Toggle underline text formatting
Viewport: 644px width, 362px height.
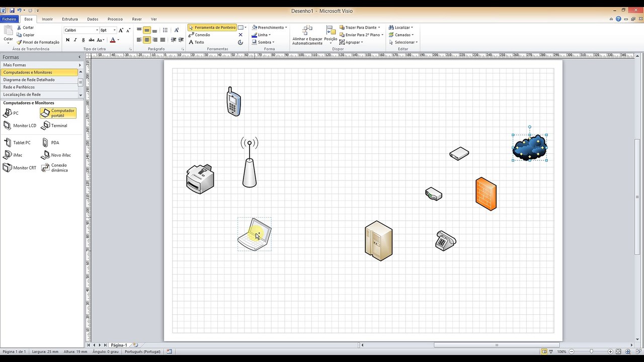pos(83,40)
